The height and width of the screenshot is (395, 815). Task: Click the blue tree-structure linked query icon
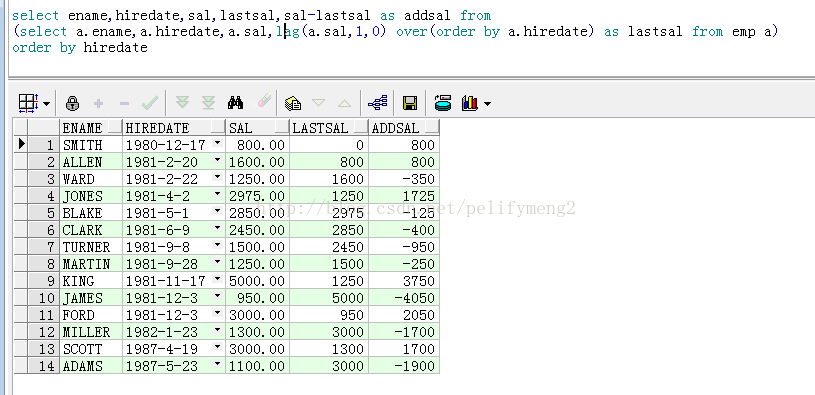(377, 103)
